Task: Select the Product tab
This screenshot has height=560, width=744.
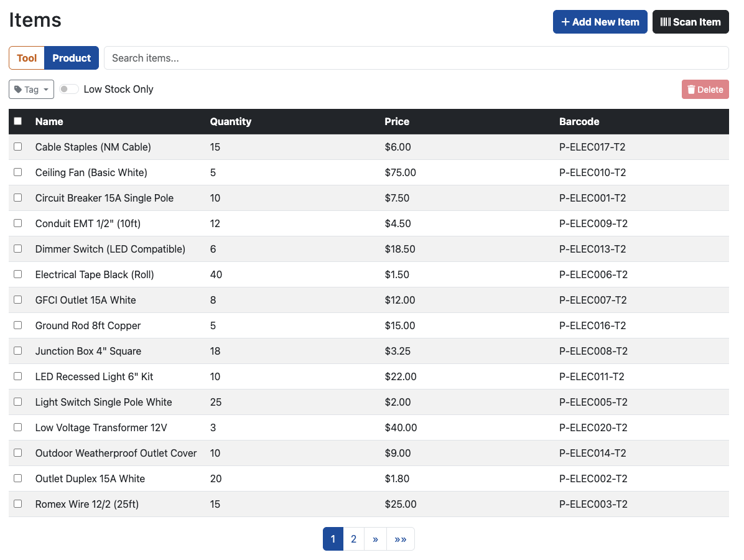Action: [x=71, y=58]
